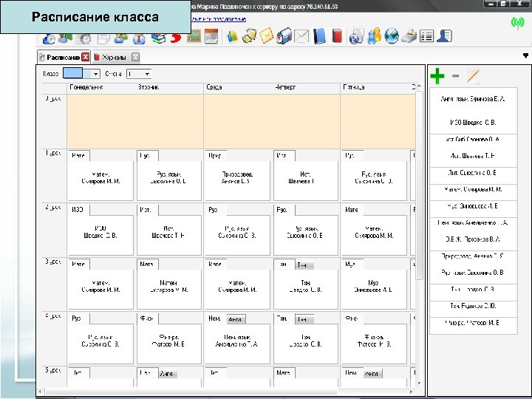Open the stacked books subjects icon

tap(158, 38)
